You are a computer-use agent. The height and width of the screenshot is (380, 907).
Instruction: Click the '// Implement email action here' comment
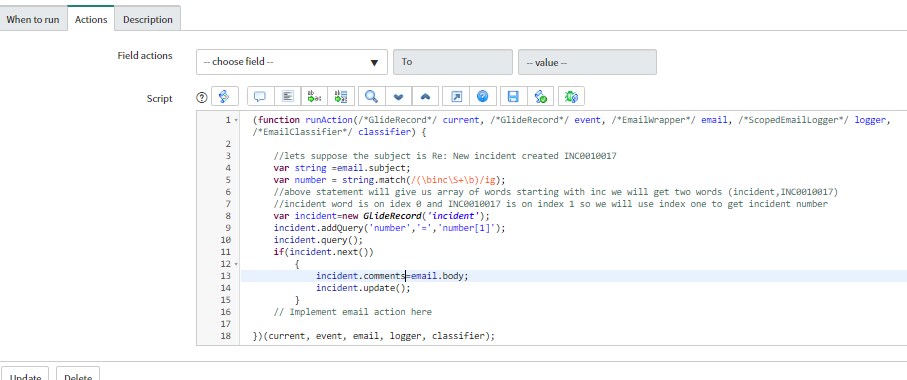tap(352, 312)
